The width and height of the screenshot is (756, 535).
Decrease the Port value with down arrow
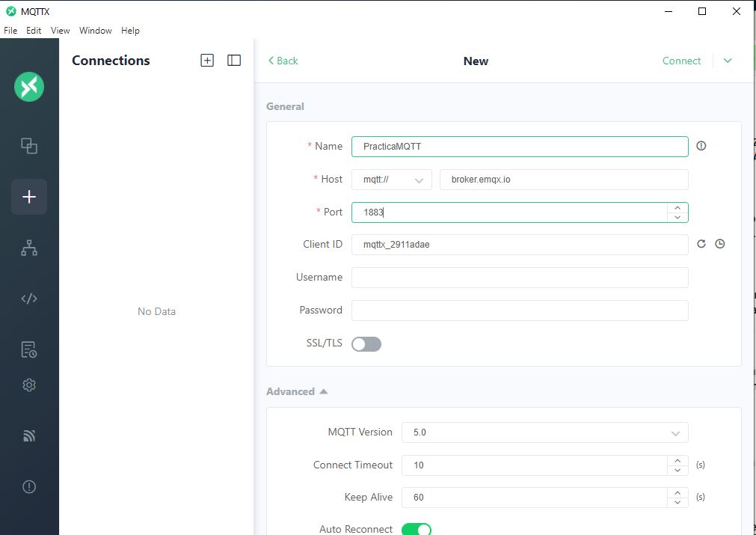click(x=677, y=218)
